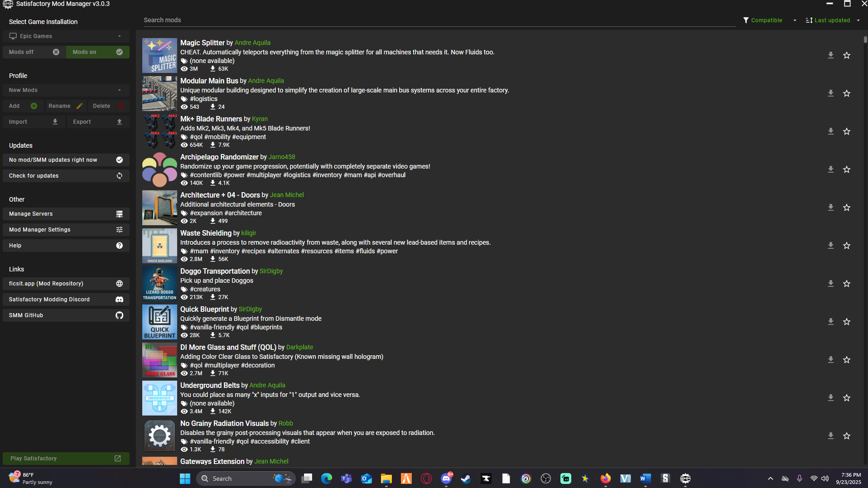Install No Grainy Radiation Visuals mod
Screen dimensions: 868x488
(x=830, y=436)
